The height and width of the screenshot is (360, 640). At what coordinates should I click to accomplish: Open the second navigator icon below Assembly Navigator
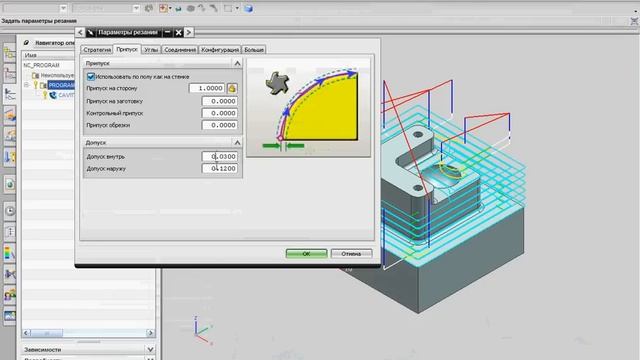(x=9, y=74)
